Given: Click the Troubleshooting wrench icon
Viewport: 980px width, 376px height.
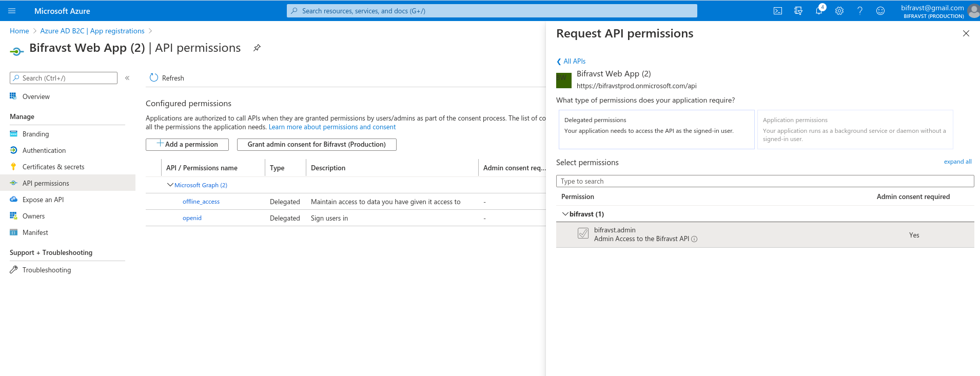Looking at the screenshot, I should (x=13, y=269).
